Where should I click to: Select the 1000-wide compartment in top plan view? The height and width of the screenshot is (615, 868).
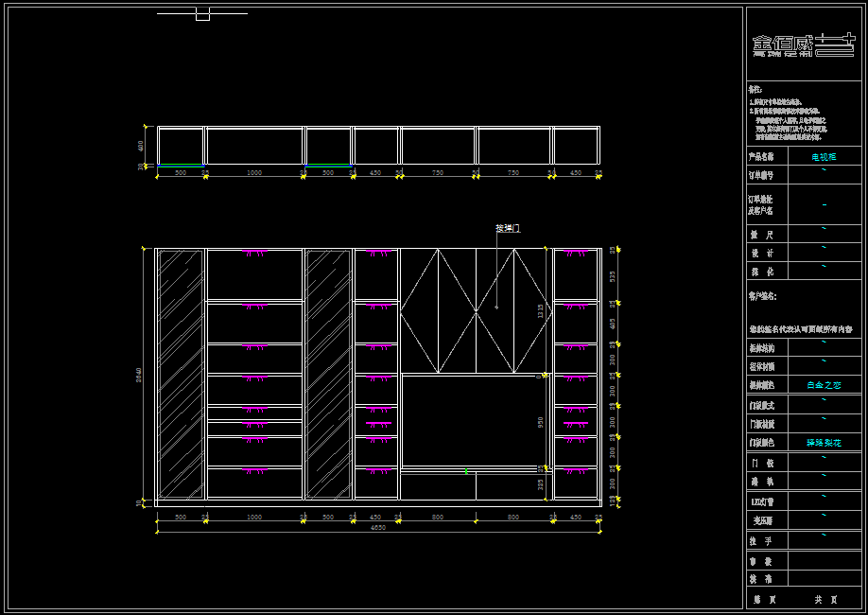point(254,147)
